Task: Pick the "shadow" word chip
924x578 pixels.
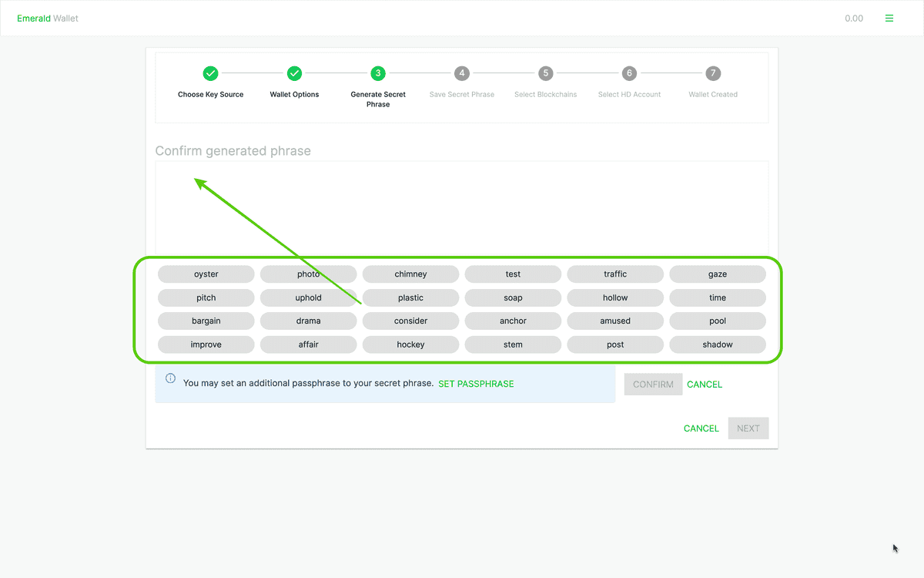Action: click(x=717, y=344)
